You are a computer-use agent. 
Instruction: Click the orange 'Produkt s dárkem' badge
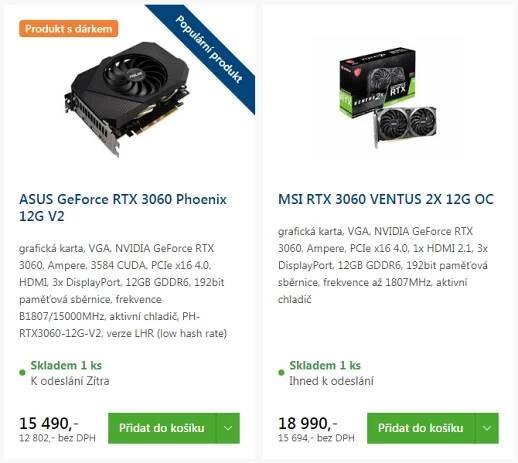(x=68, y=29)
